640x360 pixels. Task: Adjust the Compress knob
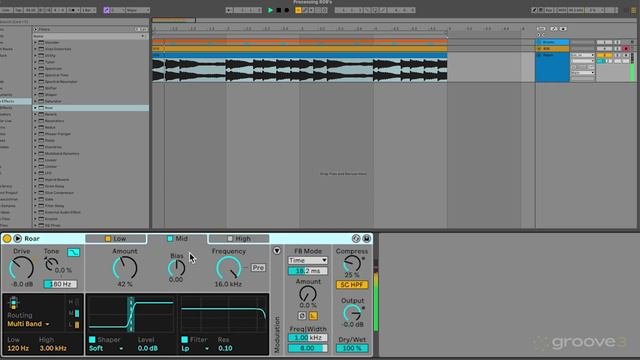[x=352, y=264]
